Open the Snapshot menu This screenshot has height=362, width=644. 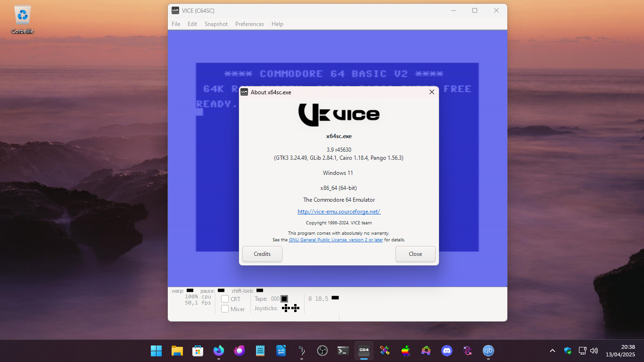click(x=216, y=24)
